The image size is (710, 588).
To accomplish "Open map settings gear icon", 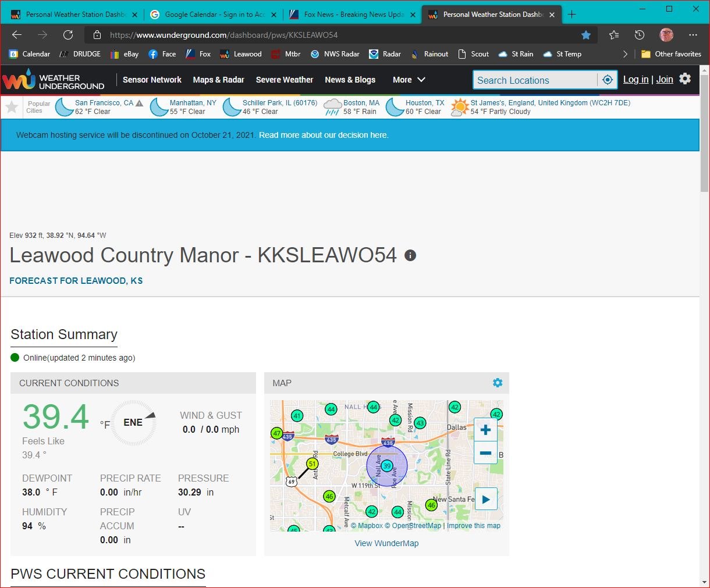I will (x=498, y=383).
